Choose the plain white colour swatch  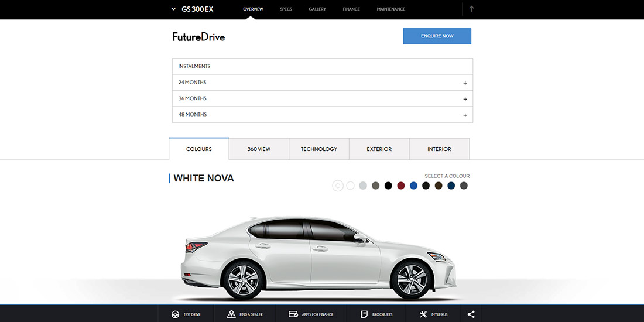pos(350,186)
